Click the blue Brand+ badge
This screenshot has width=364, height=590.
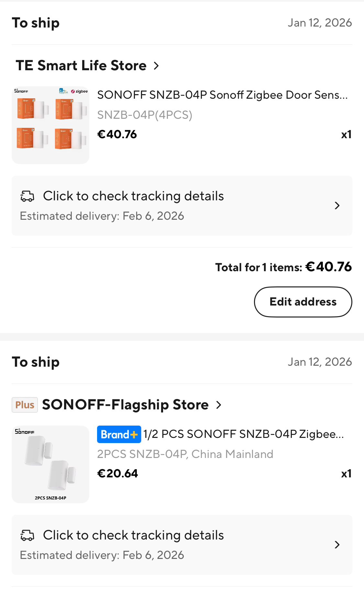[x=119, y=434]
